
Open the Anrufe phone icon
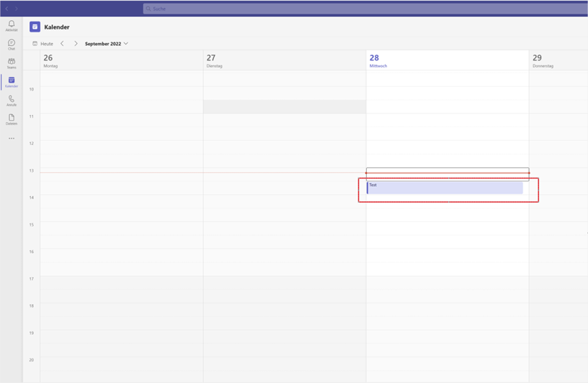pos(11,101)
